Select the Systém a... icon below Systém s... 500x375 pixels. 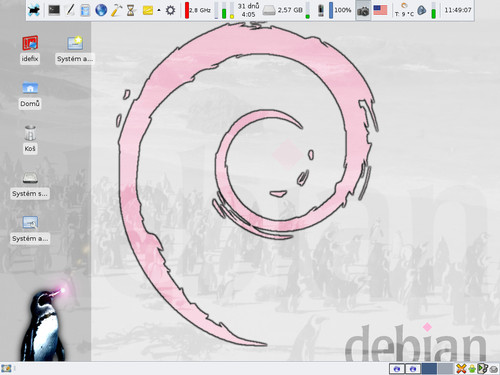point(30,229)
